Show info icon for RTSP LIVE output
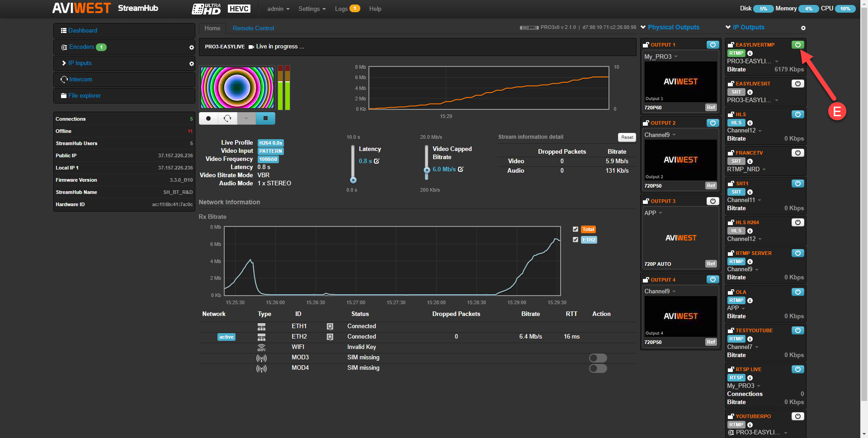Image resolution: width=868 pixels, height=438 pixels. coord(750,378)
